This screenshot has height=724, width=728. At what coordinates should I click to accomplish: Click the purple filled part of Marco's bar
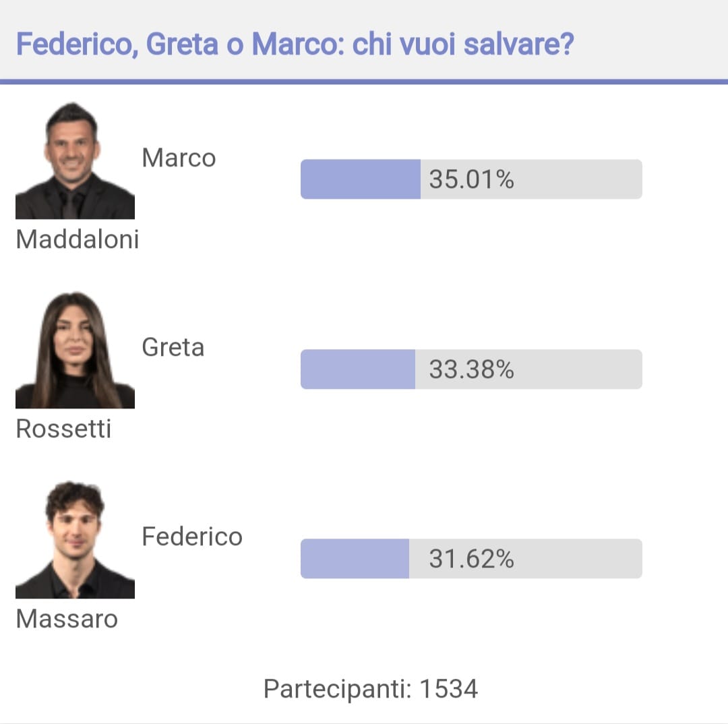pyautogui.click(x=361, y=179)
